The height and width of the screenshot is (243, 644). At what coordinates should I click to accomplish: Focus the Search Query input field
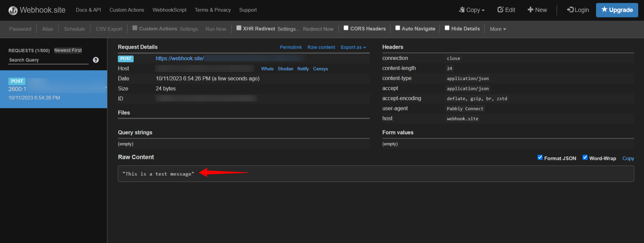(x=48, y=60)
